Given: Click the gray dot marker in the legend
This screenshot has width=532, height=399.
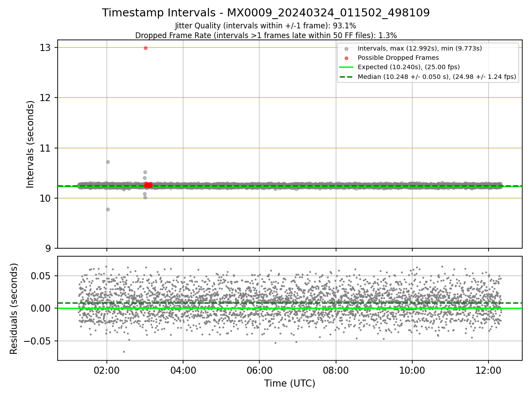Looking at the screenshot, I should tap(347, 48).
